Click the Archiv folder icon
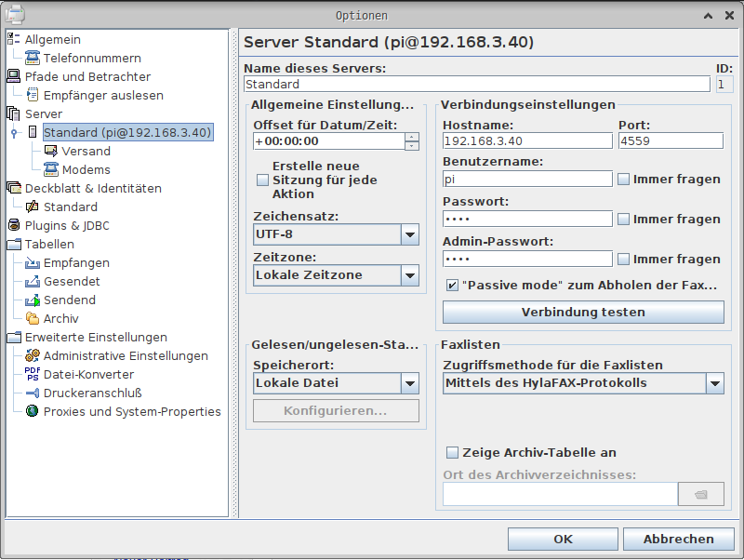This screenshot has width=744, height=560. tap(33, 318)
